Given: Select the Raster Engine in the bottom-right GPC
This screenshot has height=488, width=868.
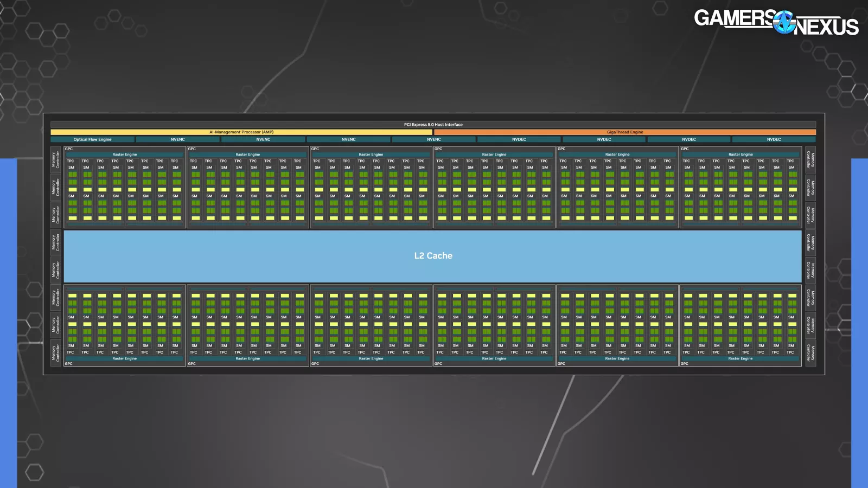Looking at the screenshot, I should (741, 358).
